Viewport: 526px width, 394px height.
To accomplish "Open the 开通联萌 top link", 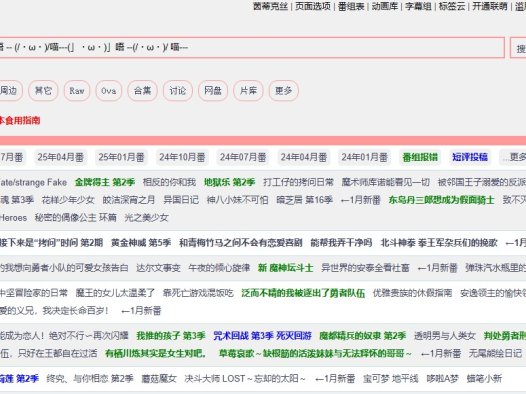I will [x=490, y=6].
